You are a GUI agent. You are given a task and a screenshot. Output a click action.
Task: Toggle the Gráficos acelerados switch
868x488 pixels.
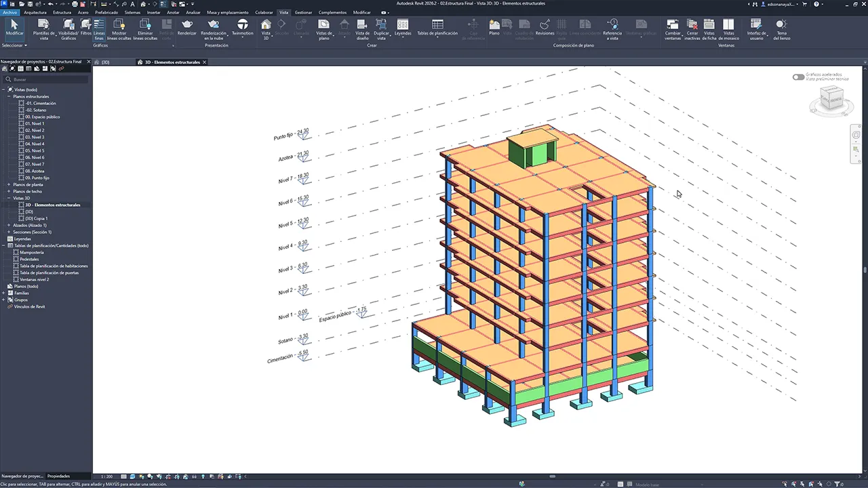pos(798,77)
